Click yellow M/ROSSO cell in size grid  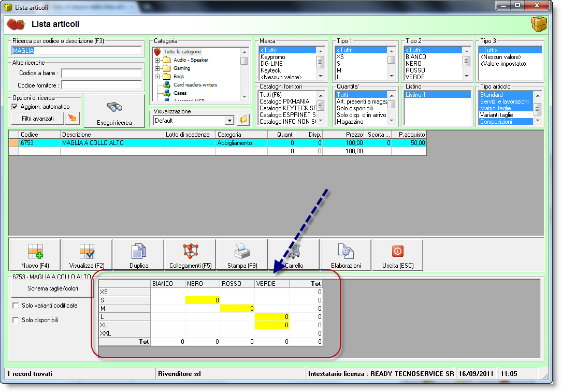[237, 308]
